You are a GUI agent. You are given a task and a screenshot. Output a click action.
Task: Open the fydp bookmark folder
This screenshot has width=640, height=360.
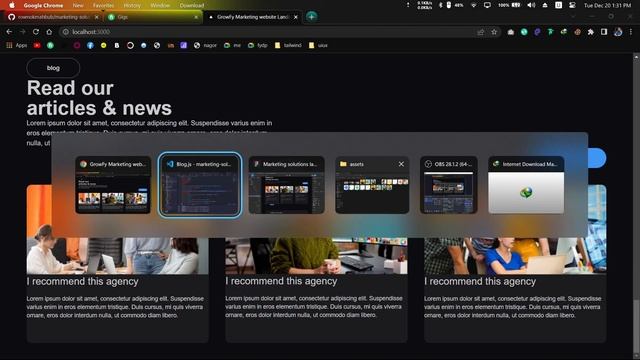[x=258, y=45]
